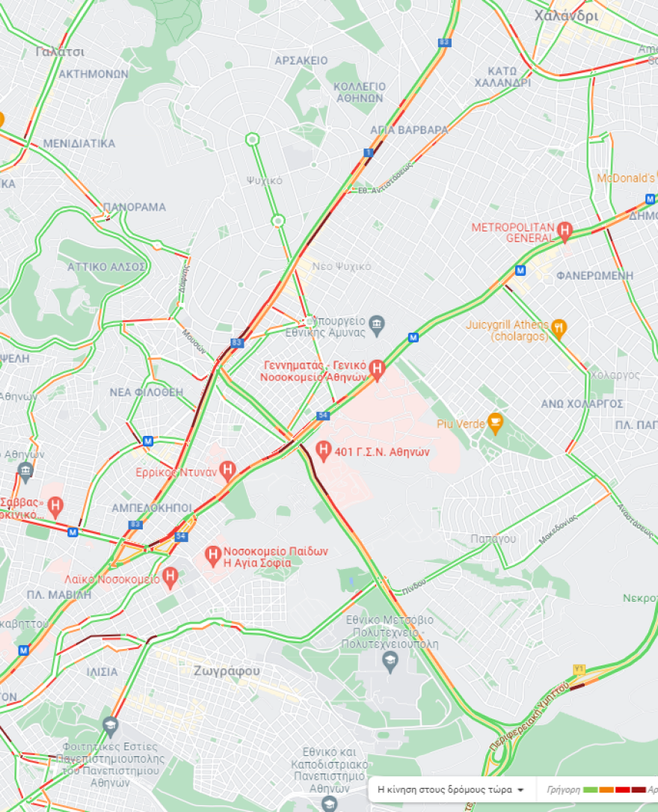Click the Metropolitan General hospital marker
Viewport: 658px width, 812px height.
[x=565, y=231]
